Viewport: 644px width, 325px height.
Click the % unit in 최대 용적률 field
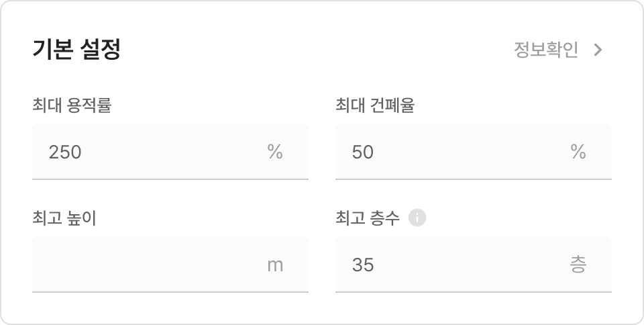point(275,152)
